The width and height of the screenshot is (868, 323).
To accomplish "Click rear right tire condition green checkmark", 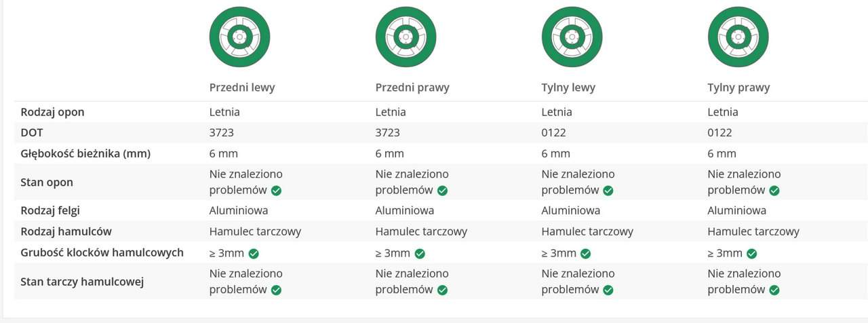I will 774,191.
